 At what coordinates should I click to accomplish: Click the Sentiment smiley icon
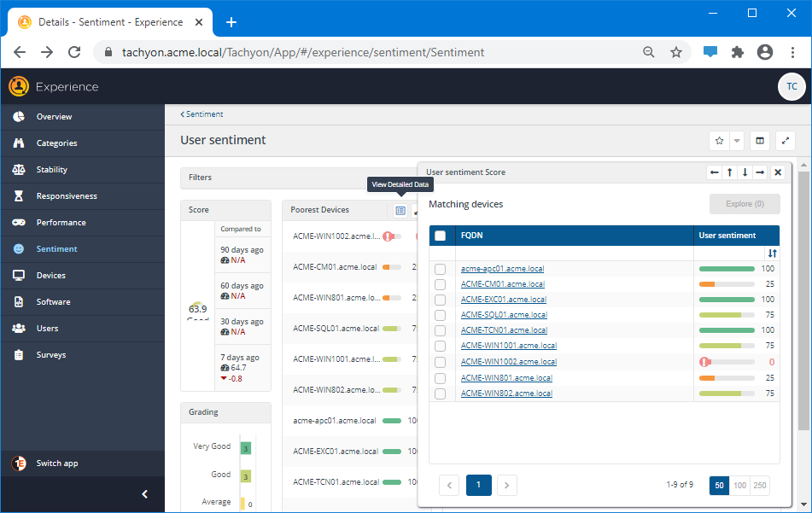19,248
